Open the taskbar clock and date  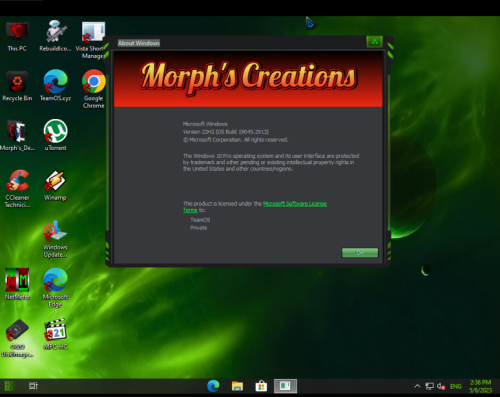tap(480, 386)
